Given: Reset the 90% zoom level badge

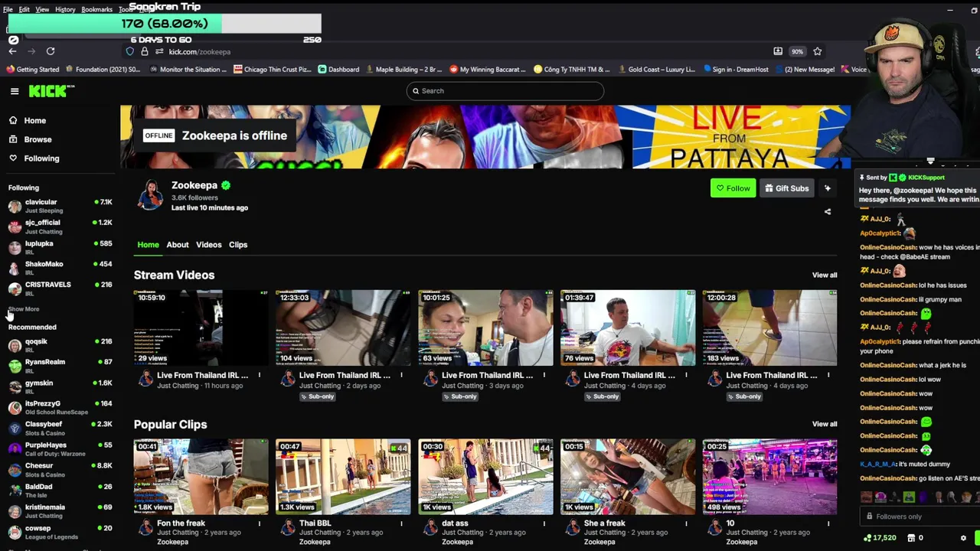Looking at the screenshot, I should tap(797, 51).
